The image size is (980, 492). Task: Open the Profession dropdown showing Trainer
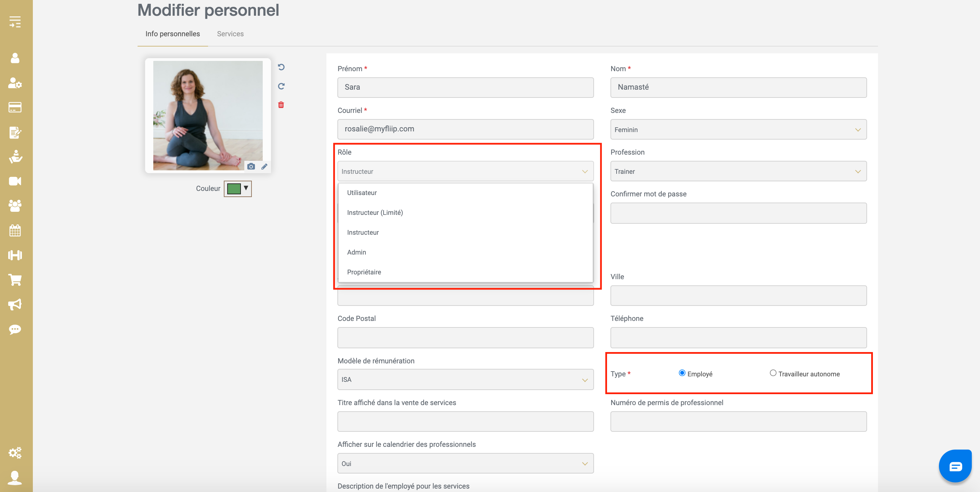coord(738,171)
